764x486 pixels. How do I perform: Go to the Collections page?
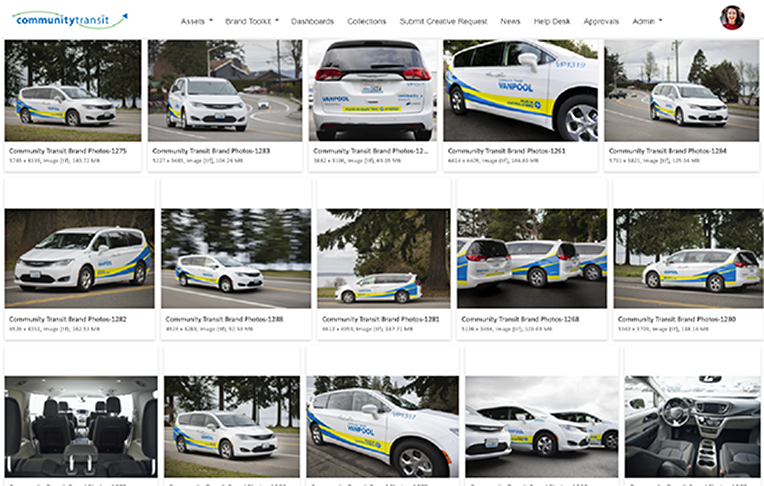366,21
